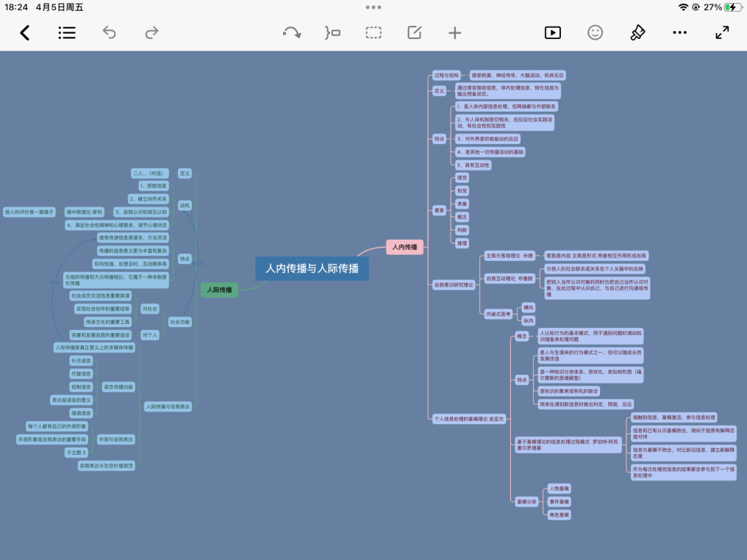Select the green 人际传播 main topic
Screen dimensions: 747x560
(219, 290)
